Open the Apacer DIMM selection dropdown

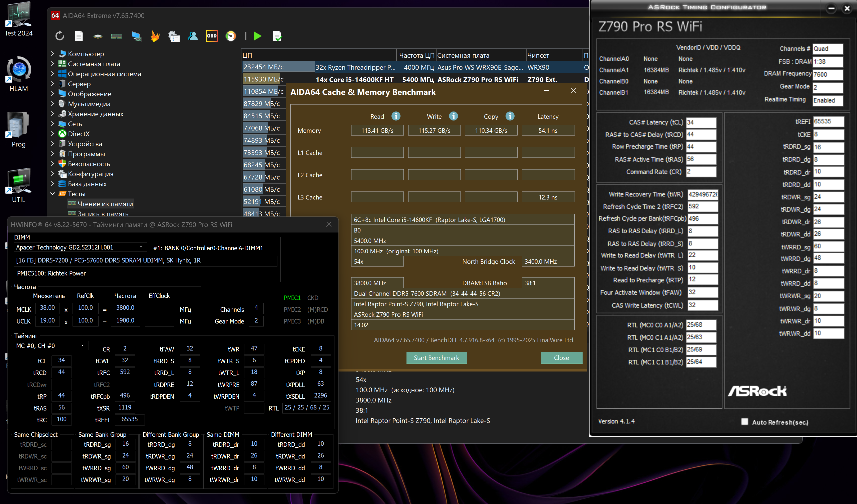point(141,247)
